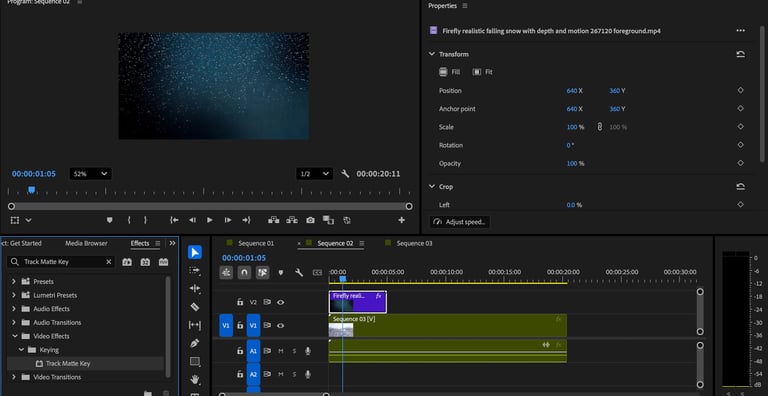Switch to the Sequence 03 tab
This screenshot has height=396, width=768.
414,243
